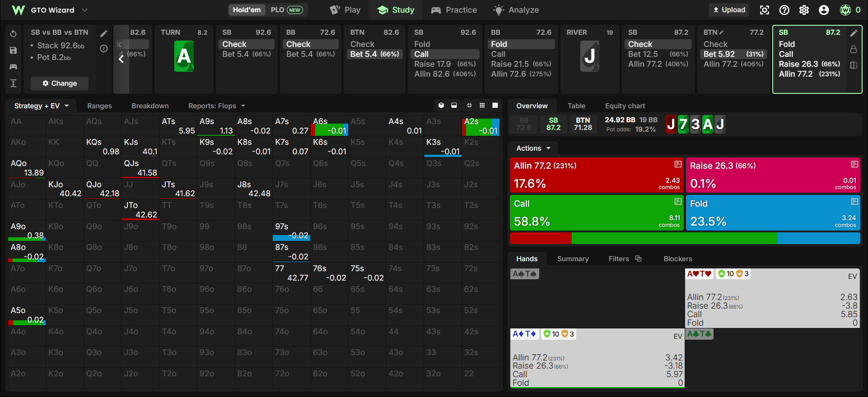Click the reset spot circular arrow icon

click(x=13, y=34)
